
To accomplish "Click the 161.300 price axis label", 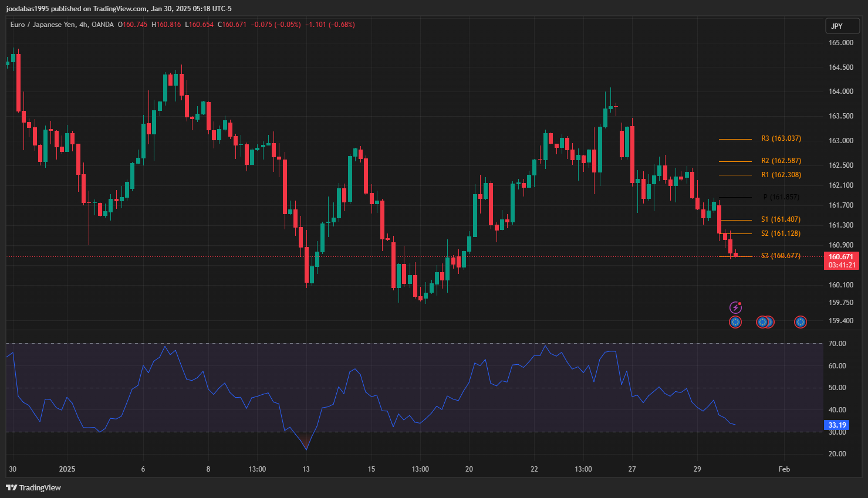I will (841, 225).
